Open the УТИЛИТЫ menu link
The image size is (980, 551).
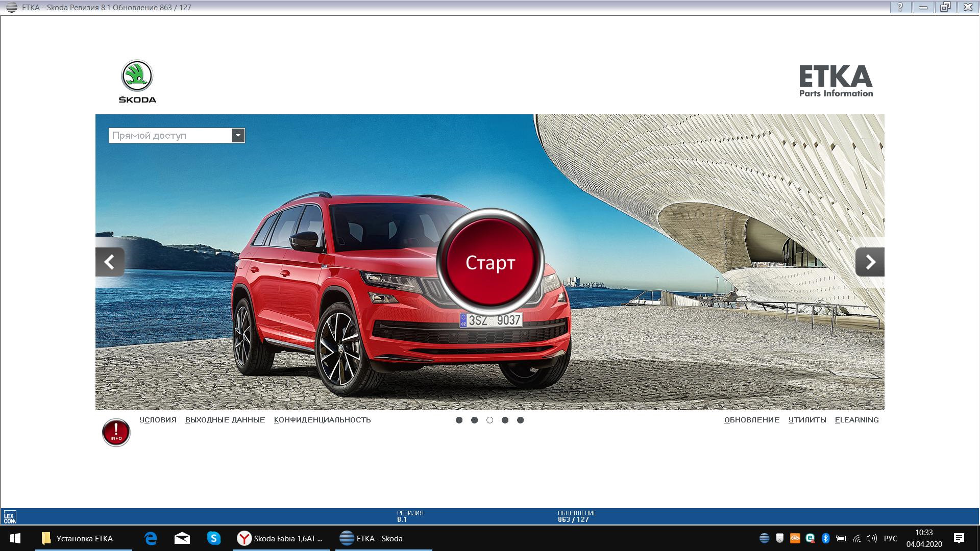(807, 420)
